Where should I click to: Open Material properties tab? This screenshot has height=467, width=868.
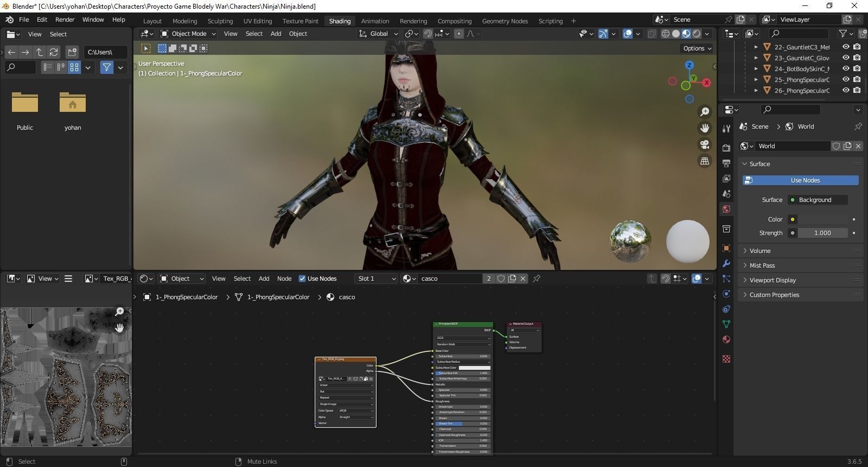(x=726, y=339)
